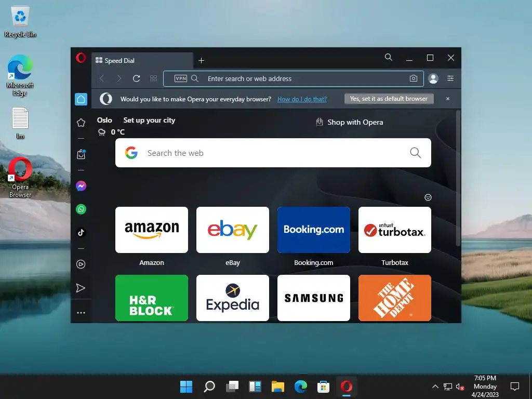Go back with the back arrow
This screenshot has height=399, width=532.
(102, 79)
